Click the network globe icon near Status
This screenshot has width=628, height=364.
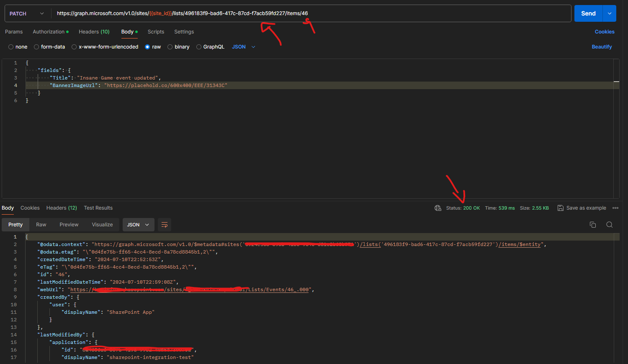click(x=438, y=208)
